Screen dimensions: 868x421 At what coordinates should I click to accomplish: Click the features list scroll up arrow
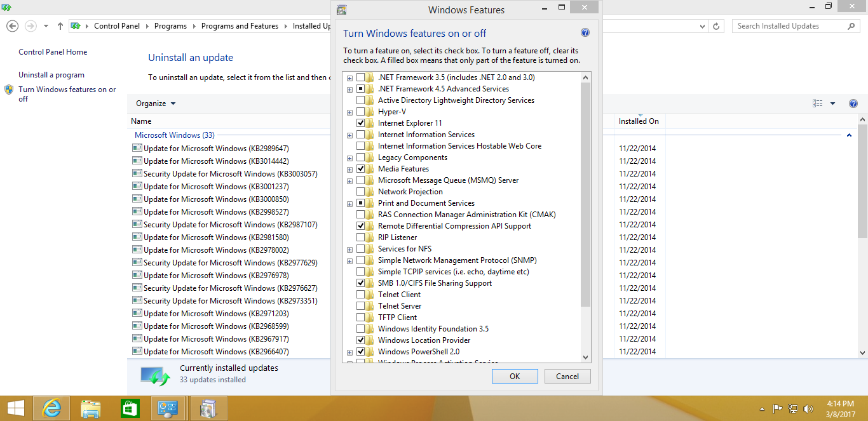pos(586,77)
